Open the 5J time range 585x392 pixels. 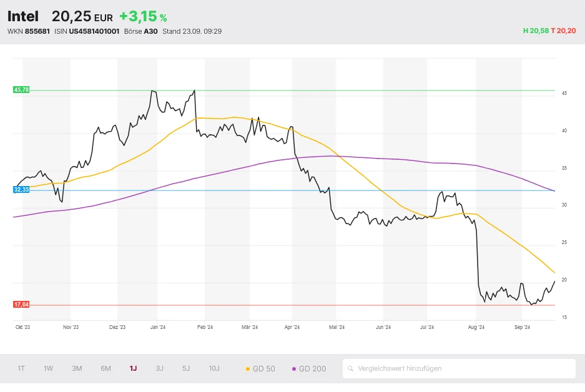click(186, 369)
